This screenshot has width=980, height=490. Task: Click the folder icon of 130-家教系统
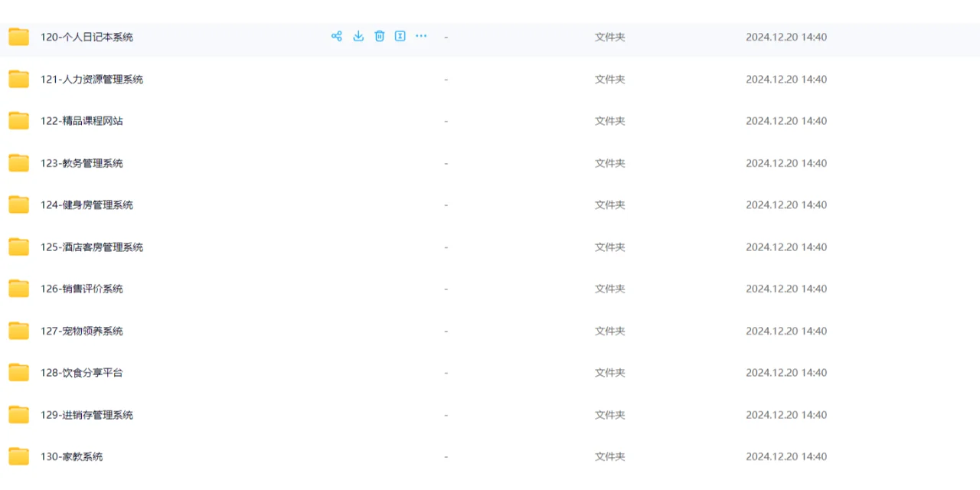click(18, 456)
